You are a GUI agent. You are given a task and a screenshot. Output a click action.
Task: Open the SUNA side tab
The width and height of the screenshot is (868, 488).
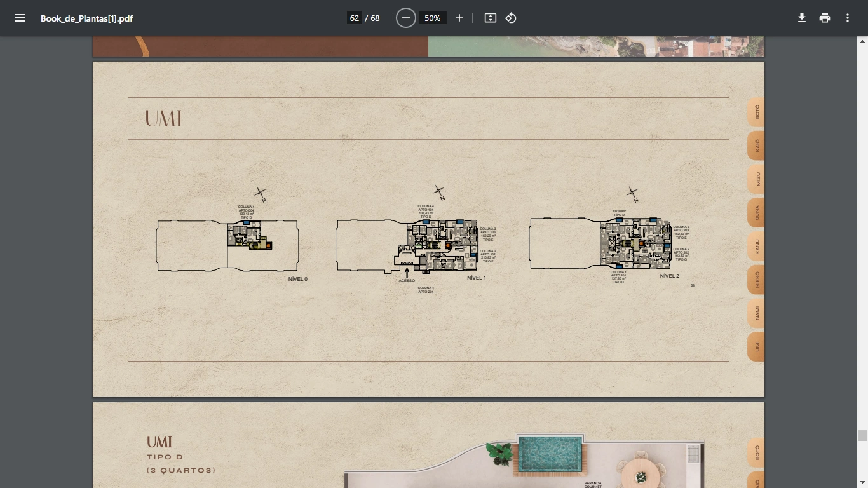coord(756,212)
